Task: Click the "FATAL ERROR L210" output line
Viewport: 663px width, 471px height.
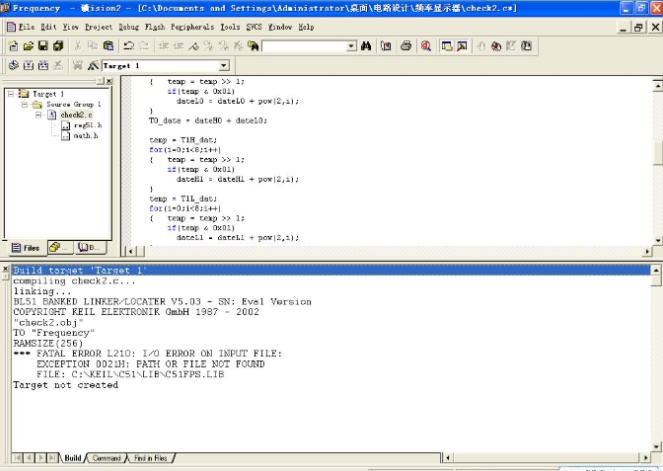Action: (x=147, y=353)
